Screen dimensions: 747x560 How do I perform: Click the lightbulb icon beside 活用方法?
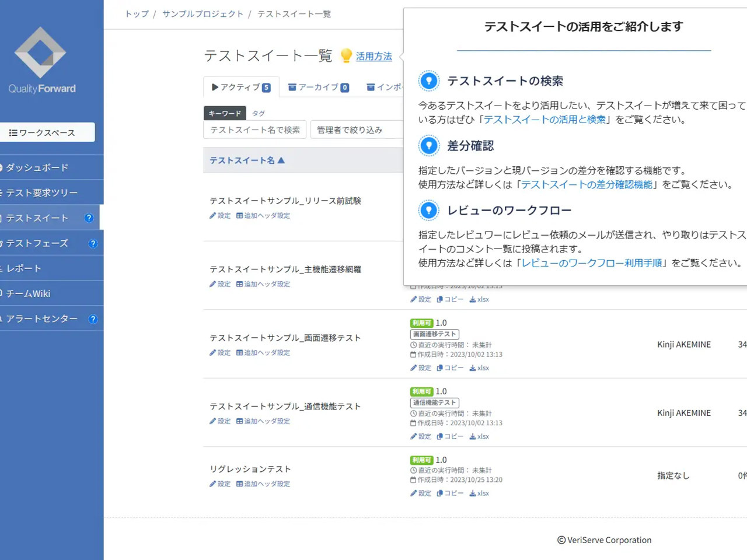(x=346, y=55)
